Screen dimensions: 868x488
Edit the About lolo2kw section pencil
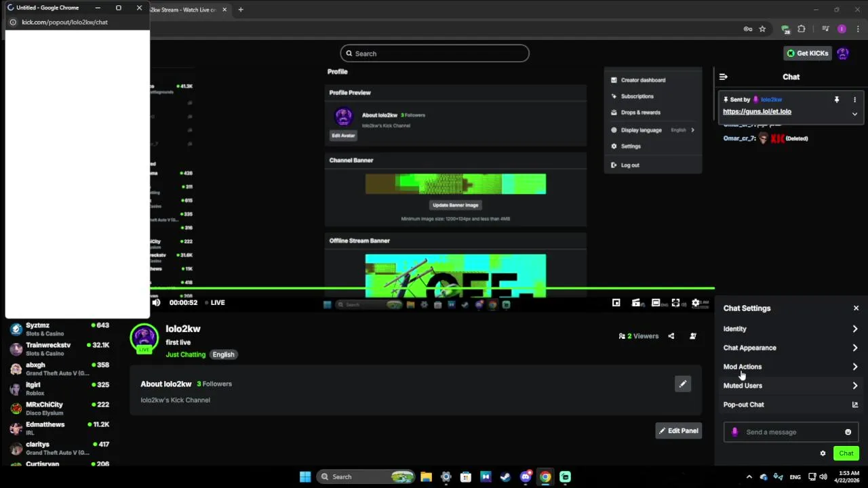(683, 384)
